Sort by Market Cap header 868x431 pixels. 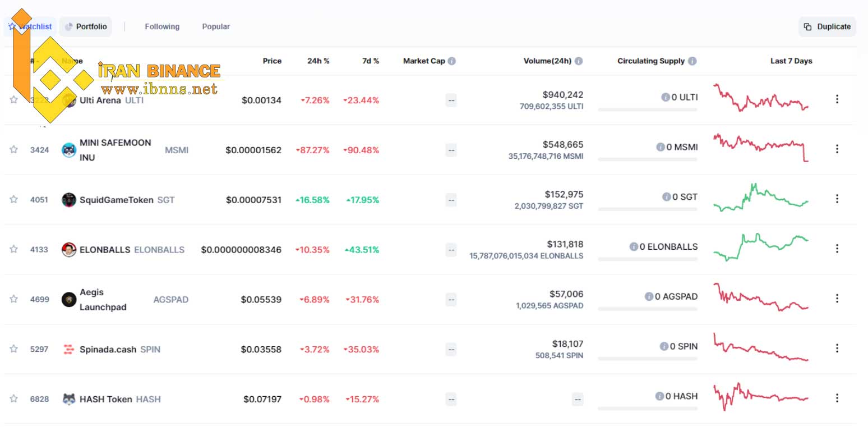[424, 61]
